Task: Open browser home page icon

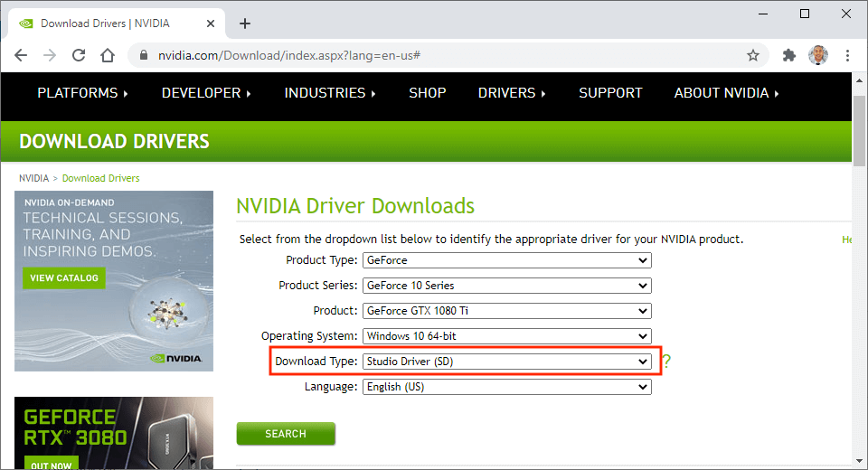Action: click(x=108, y=55)
